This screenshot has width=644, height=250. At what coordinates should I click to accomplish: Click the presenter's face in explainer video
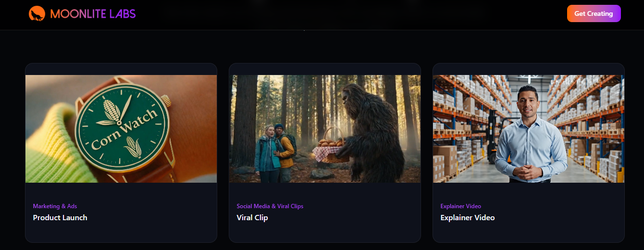point(529,102)
